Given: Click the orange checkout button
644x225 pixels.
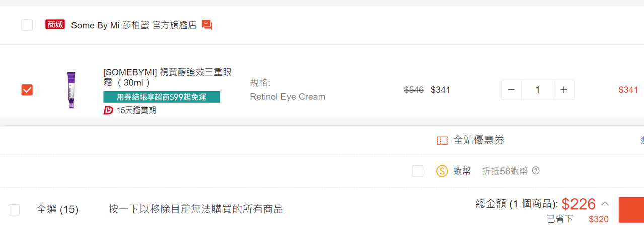Looking at the screenshot, I should click(x=631, y=209).
